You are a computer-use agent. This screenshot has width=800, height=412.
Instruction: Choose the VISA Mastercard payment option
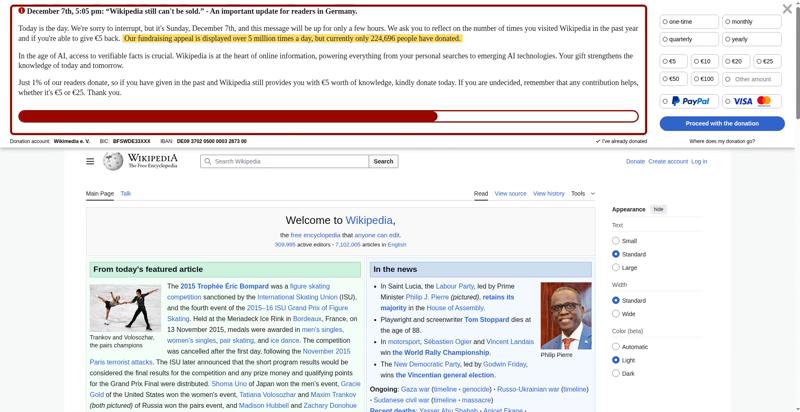tap(752, 101)
